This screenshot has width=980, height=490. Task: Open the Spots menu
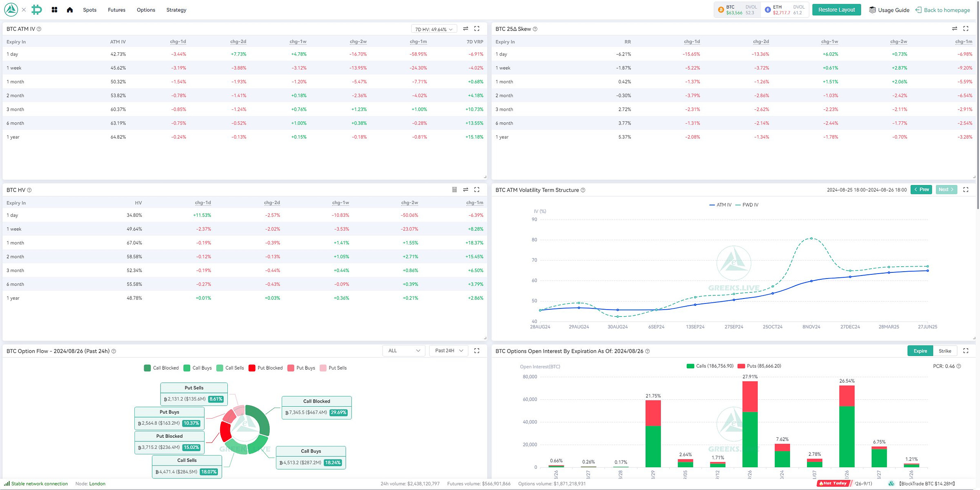point(90,10)
